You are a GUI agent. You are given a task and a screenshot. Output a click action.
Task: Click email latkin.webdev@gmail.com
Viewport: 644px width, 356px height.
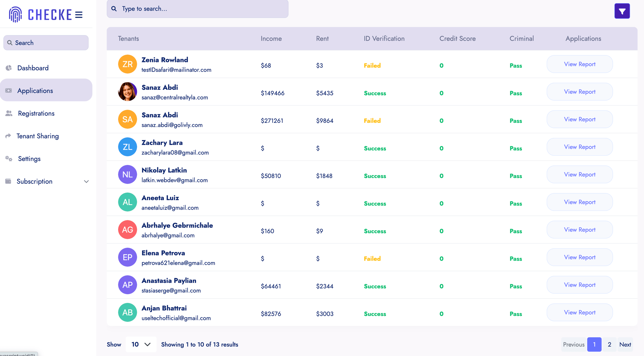coord(175,180)
